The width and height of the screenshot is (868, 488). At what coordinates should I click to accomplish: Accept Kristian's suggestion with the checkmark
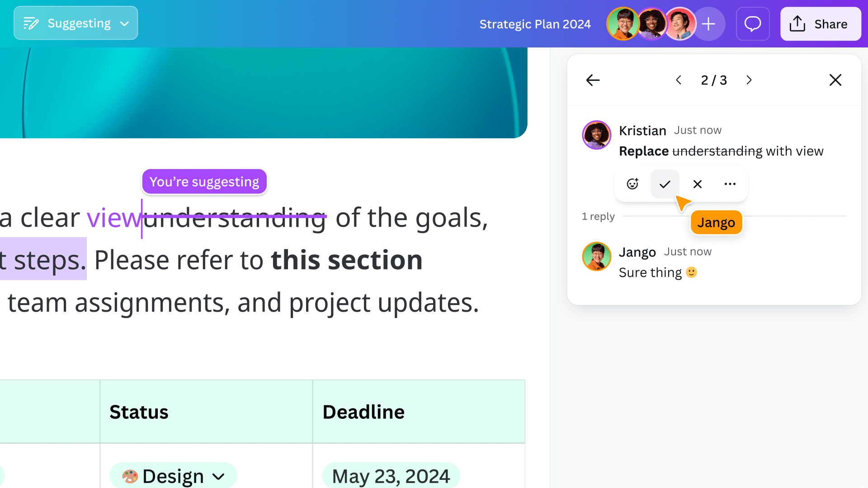coord(665,184)
